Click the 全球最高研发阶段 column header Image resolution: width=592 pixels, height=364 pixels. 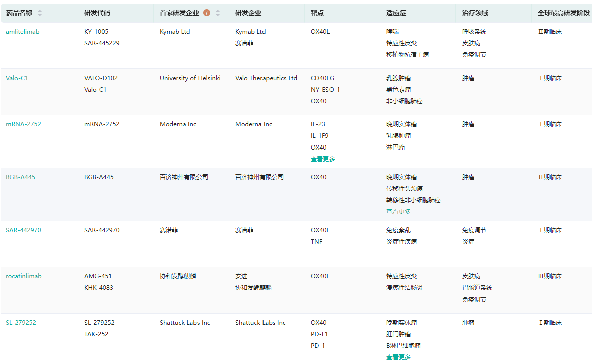[564, 13]
